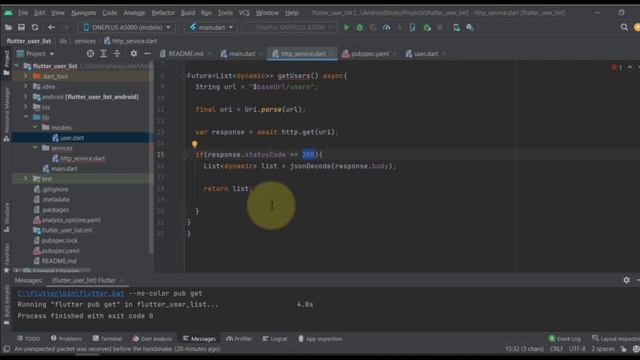
Task: Open the Refactor menu
Action: (163, 13)
